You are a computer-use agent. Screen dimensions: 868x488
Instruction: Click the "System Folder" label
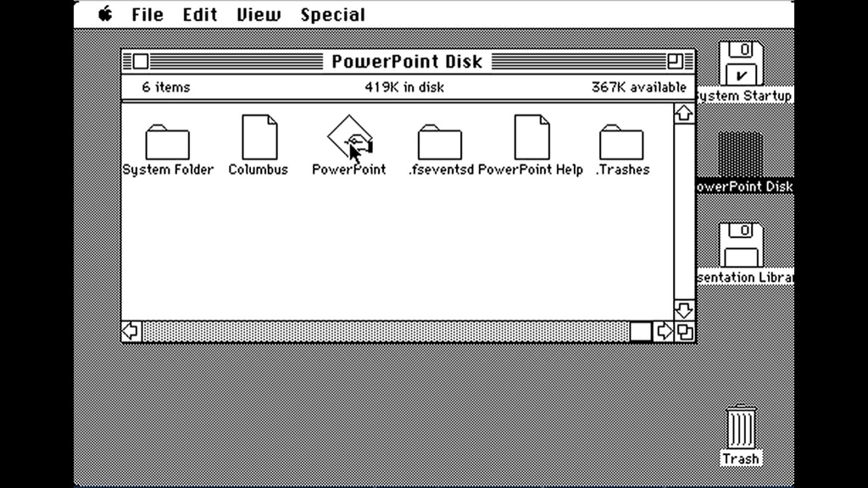[x=168, y=169]
